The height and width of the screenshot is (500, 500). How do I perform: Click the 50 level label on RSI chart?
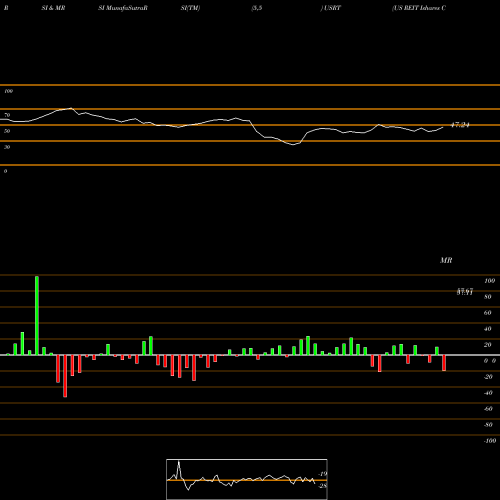(x=7, y=131)
